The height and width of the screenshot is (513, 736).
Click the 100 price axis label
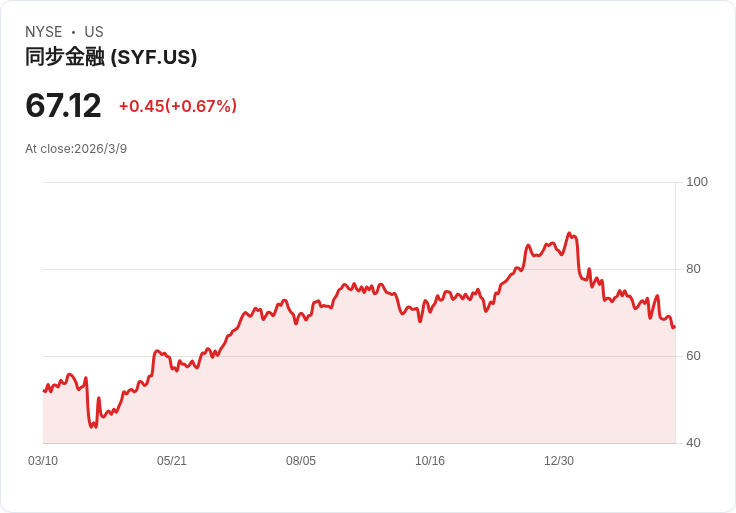coord(697,182)
